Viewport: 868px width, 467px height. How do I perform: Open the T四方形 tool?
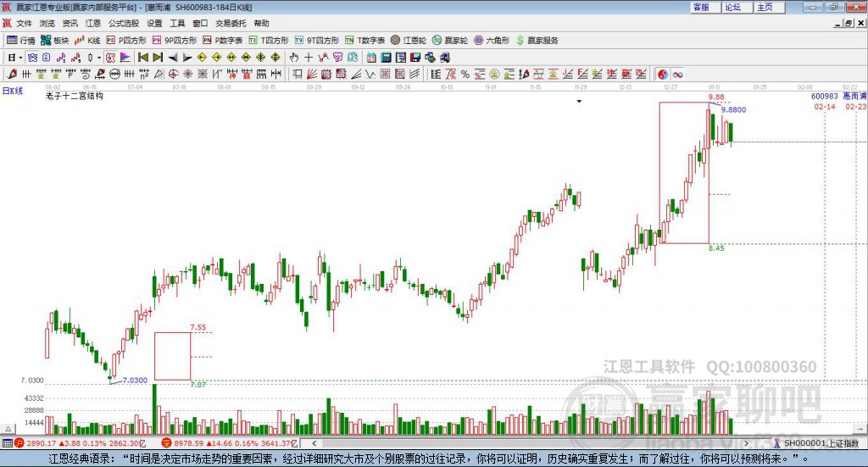coord(269,41)
